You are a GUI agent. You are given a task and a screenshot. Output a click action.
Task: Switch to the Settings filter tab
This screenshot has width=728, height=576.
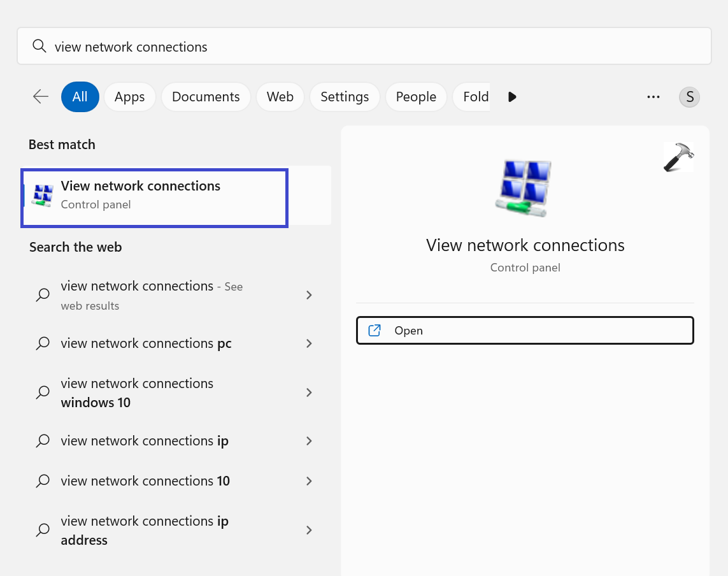coord(345,97)
